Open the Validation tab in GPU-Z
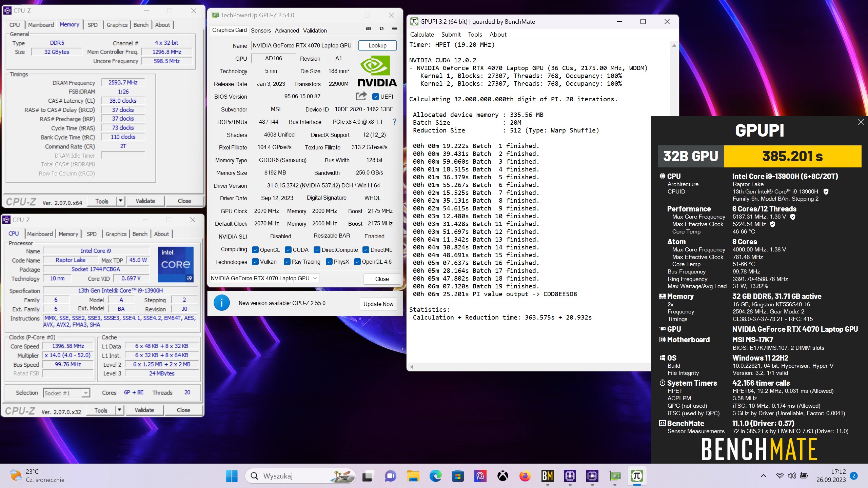This screenshot has width=868, height=488. point(315,30)
